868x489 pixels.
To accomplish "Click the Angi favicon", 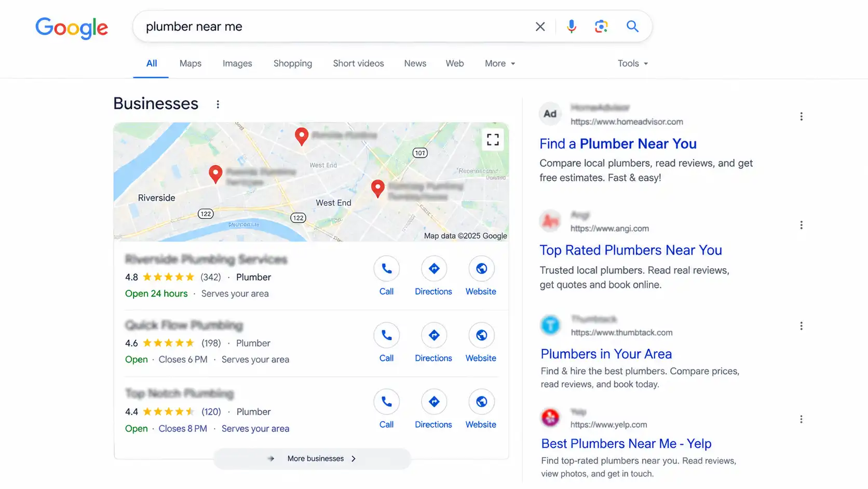I will click(x=550, y=221).
